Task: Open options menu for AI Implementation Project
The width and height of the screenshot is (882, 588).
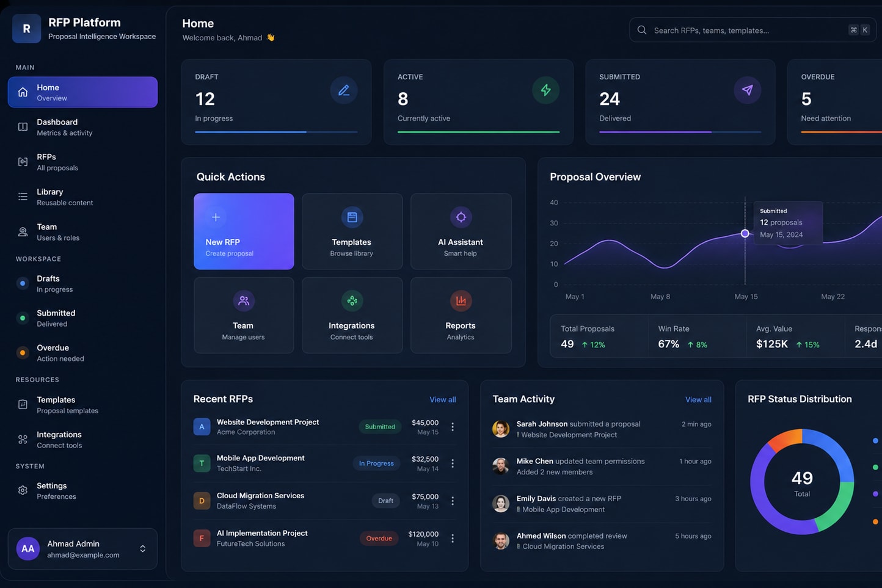Action: point(453,539)
